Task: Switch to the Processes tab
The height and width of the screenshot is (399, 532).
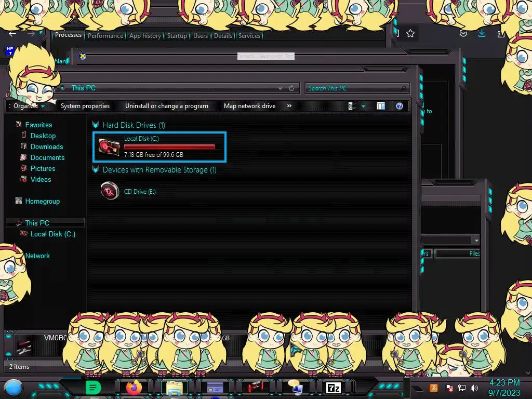Action: click(68, 35)
